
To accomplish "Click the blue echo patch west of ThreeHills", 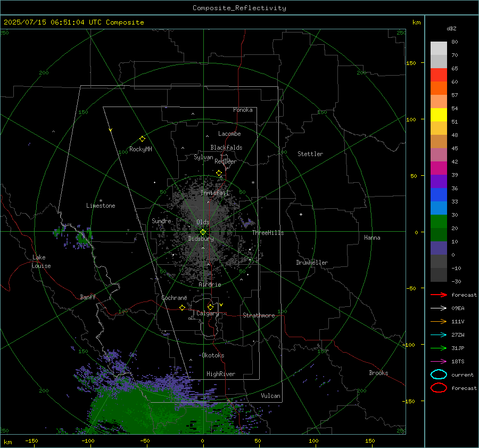I will point(247,223).
